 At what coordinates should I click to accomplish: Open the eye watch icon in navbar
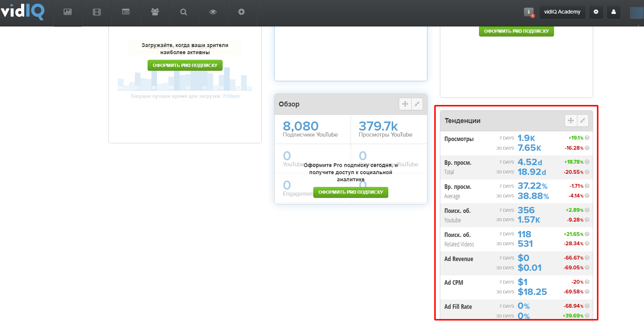[213, 12]
